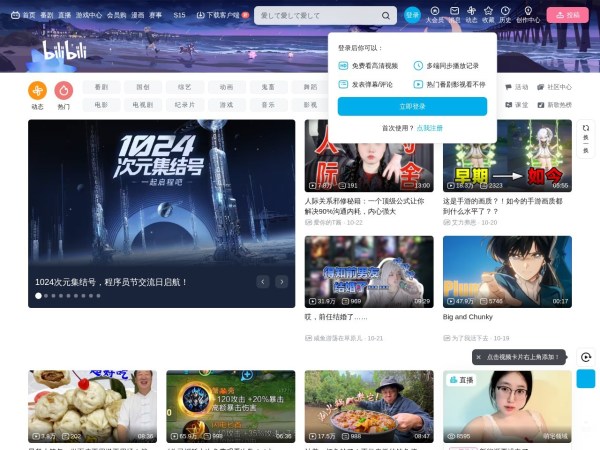Open the 动态 orange circle icon

coord(37,91)
